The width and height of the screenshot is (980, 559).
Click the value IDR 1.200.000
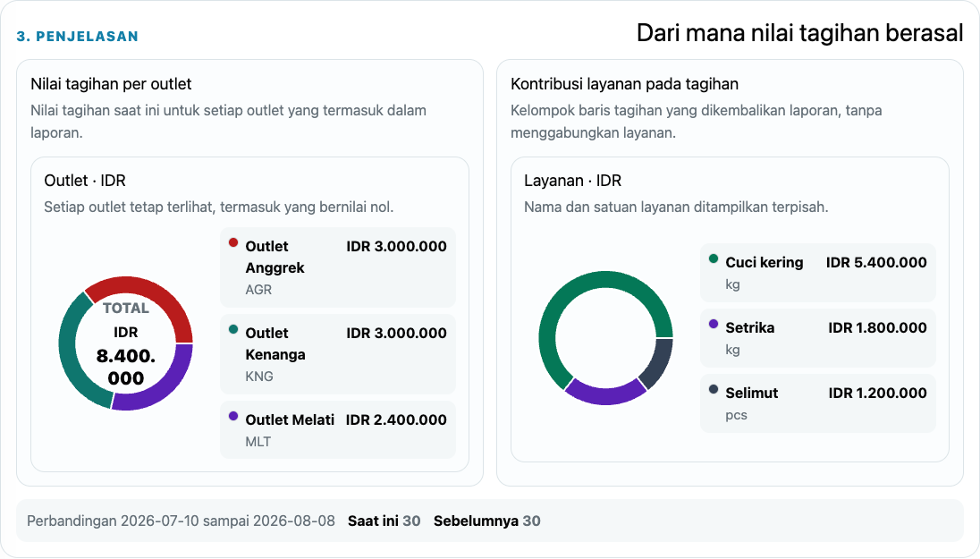pyautogui.click(x=877, y=394)
